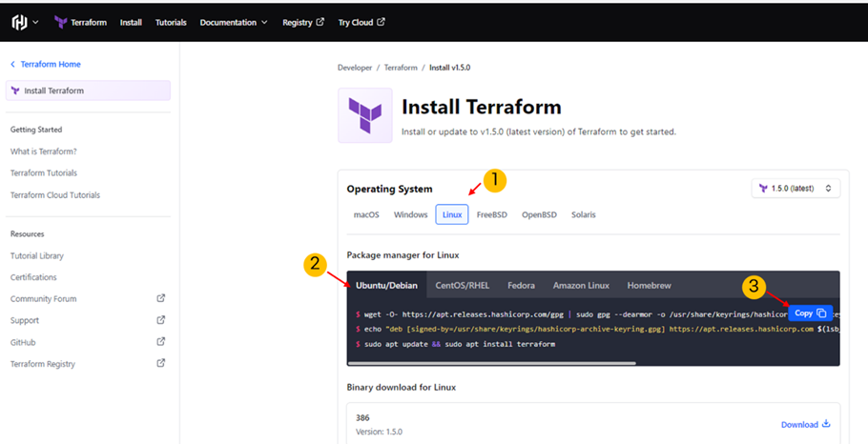
Task: Open Terraform Tutorials sidebar link
Action: coord(44,173)
